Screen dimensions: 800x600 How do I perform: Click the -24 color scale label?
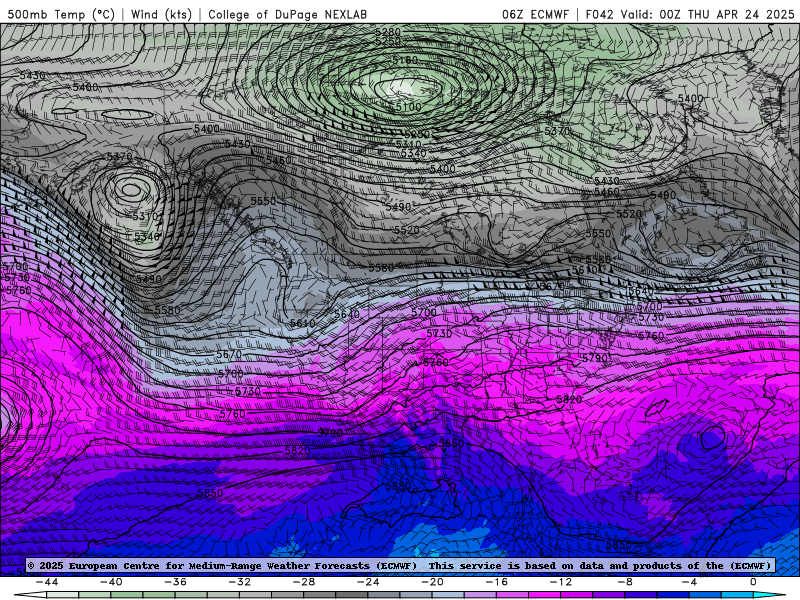pos(368,582)
